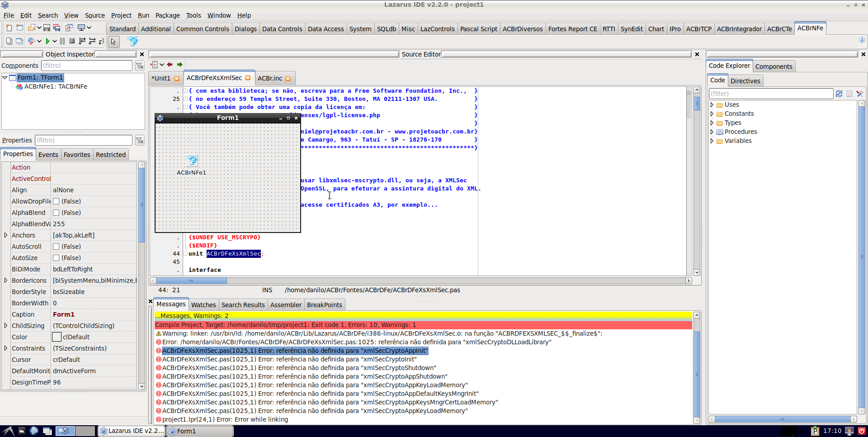Image resolution: width=868 pixels, height=437 pixels.
Task: Click the Color property swatch
Action: click(57, 337)
